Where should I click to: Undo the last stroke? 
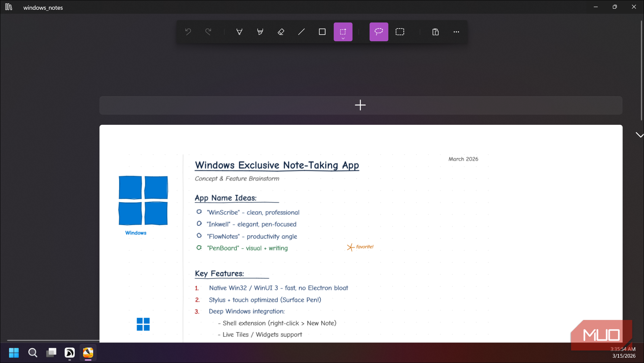(x=188, y=32)
